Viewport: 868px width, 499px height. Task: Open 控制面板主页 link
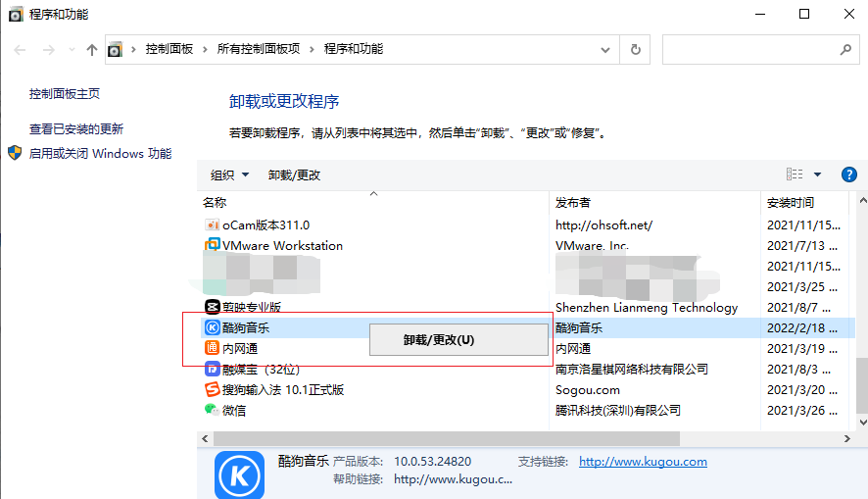(65, 94)
